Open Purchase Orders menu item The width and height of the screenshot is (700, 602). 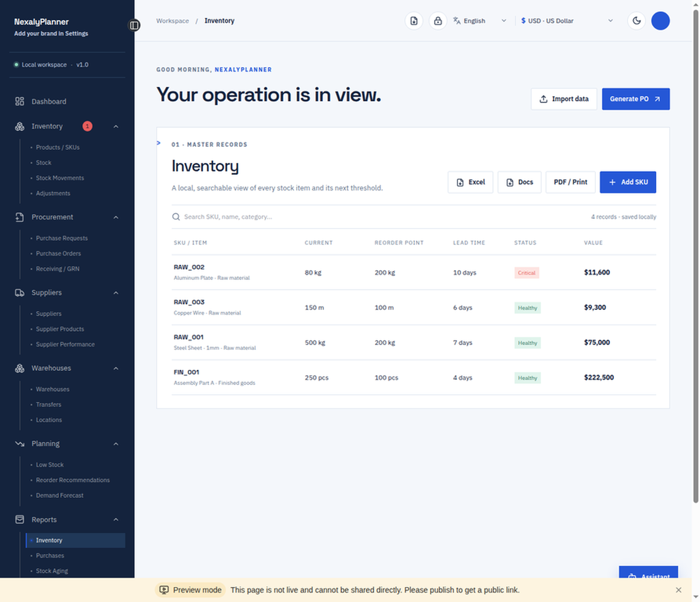58,253
